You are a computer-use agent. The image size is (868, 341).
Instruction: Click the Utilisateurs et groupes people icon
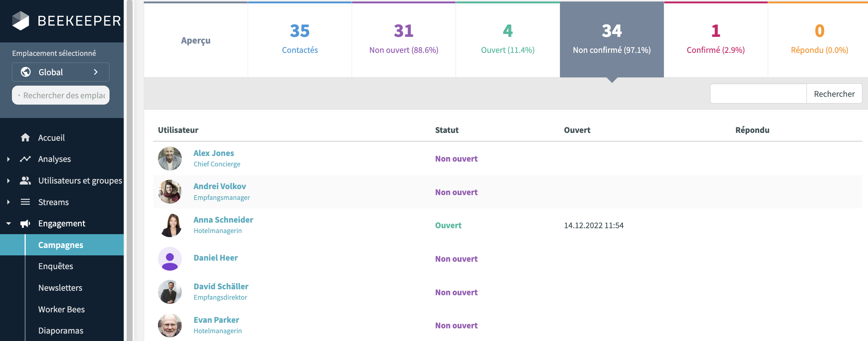25,181
